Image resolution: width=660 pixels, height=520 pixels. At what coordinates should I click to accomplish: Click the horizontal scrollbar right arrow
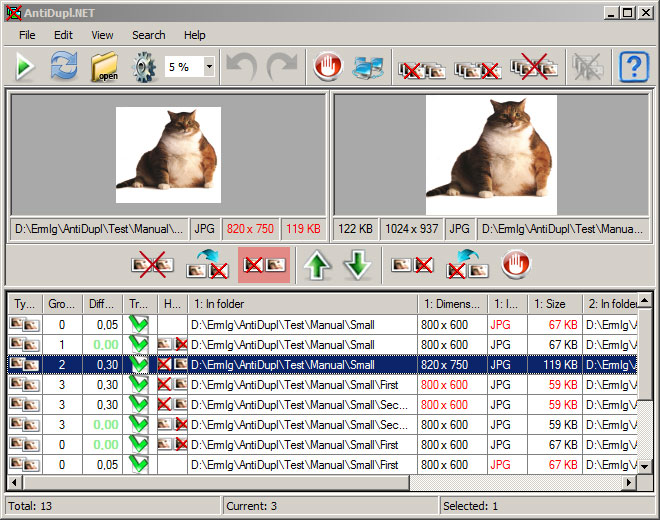pyautogui.click(x=629, y=482)
